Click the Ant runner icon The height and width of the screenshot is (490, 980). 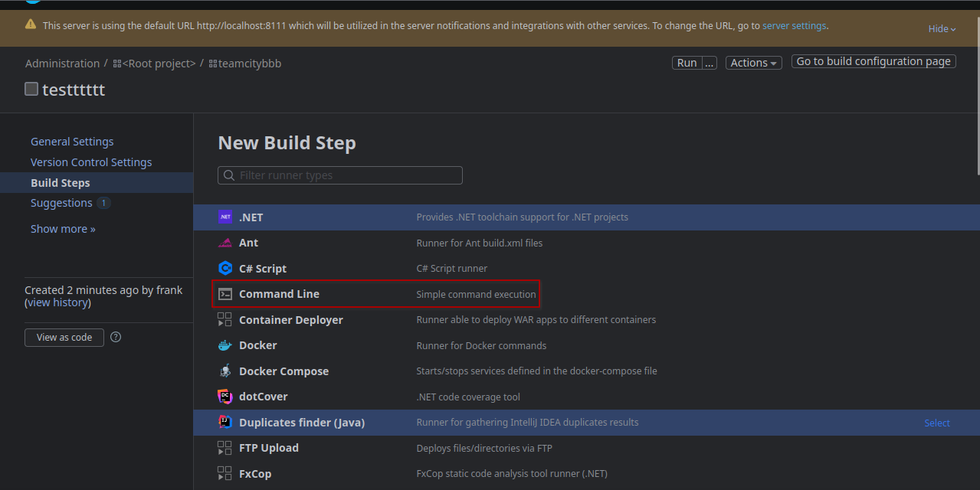[x=225, y=243]
